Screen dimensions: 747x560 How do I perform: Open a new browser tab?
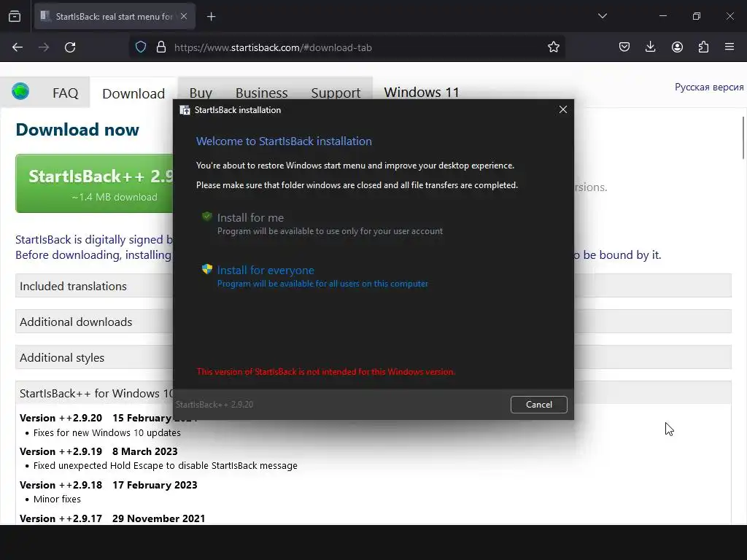pos(211,17)
